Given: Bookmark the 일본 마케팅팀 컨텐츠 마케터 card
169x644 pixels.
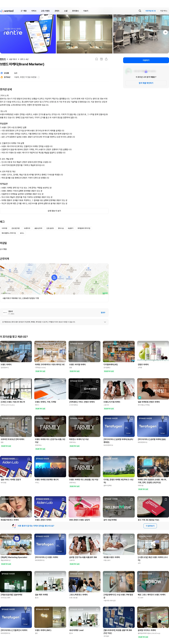Looking at the screenshot, I should (x=166, y=382).
